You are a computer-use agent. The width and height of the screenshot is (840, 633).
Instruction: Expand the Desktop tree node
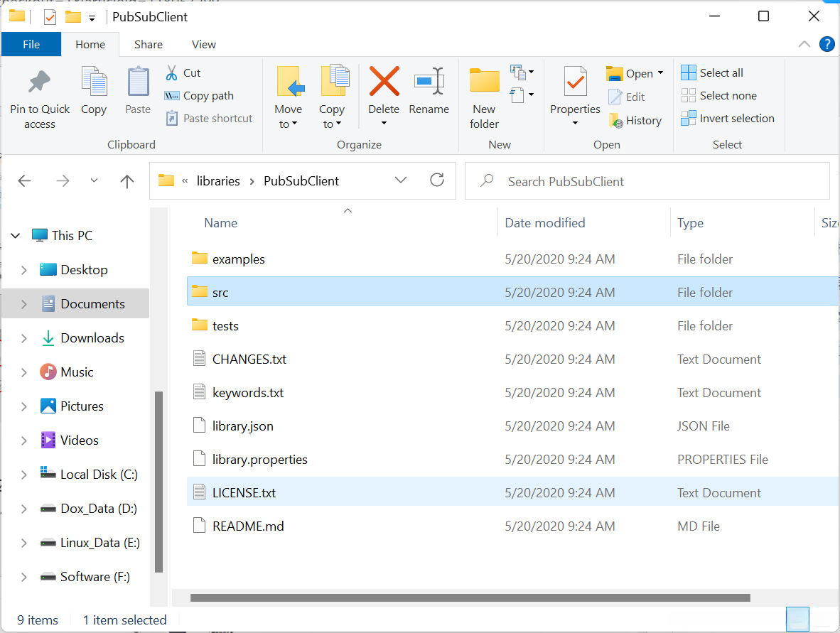23,270
